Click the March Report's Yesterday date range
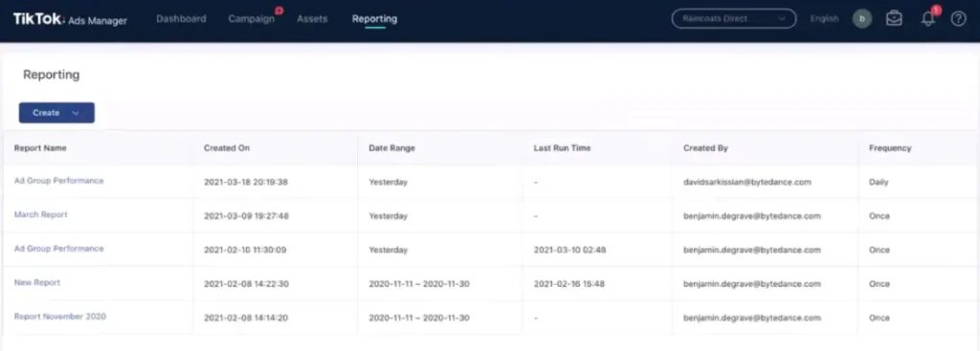 pyautogui.click(x=389, y=216)
